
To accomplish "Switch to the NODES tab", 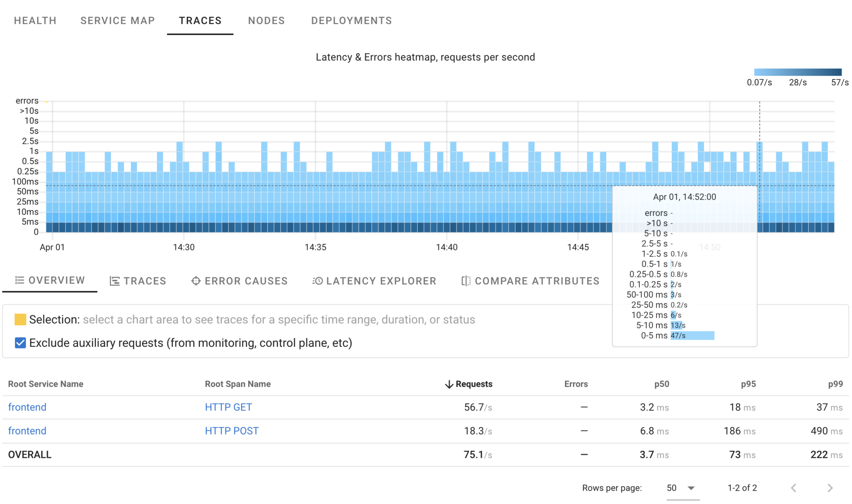I will point(266,20).
